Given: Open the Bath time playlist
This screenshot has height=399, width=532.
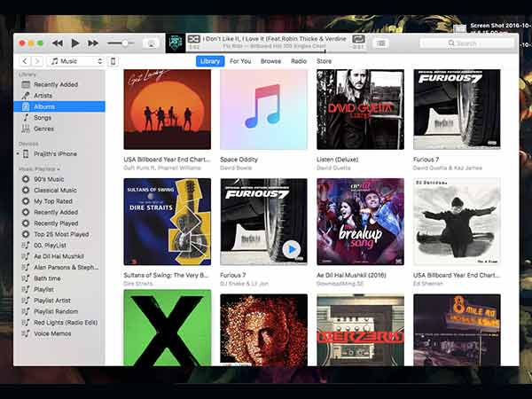Looking at the screenshot, I should [59, 278].
